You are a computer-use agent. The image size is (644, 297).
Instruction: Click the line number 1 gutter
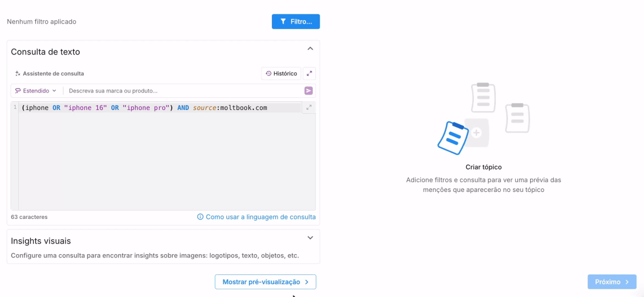pyautogui.click(x=15, y=107)
